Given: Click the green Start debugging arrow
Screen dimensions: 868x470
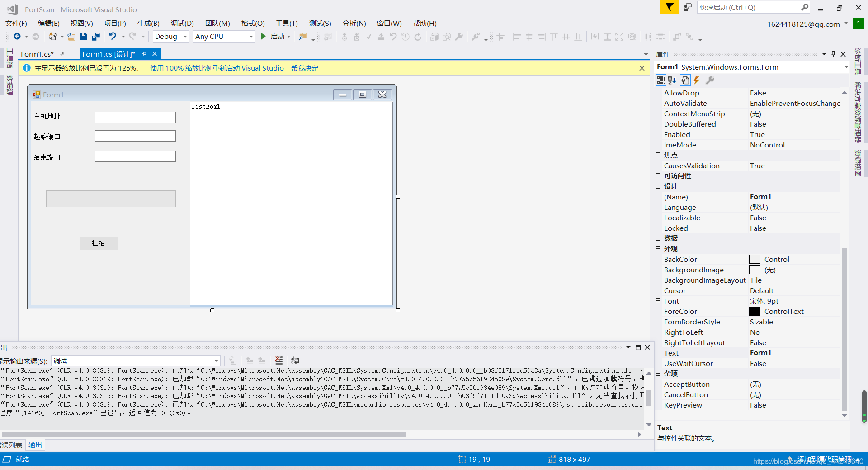Looking at the screenshot, I should (x=264, y=37).
